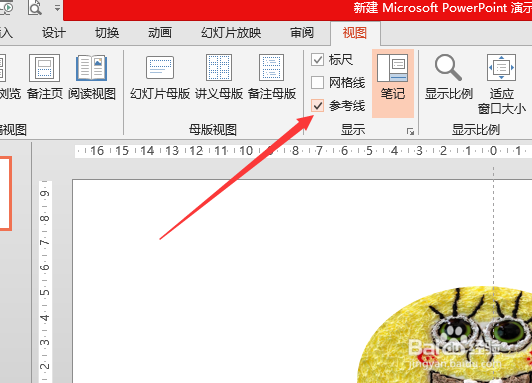Uncheck the Ruler (标尺) checkbox
The width and height of the screenshot is (532, 383).
317,60
